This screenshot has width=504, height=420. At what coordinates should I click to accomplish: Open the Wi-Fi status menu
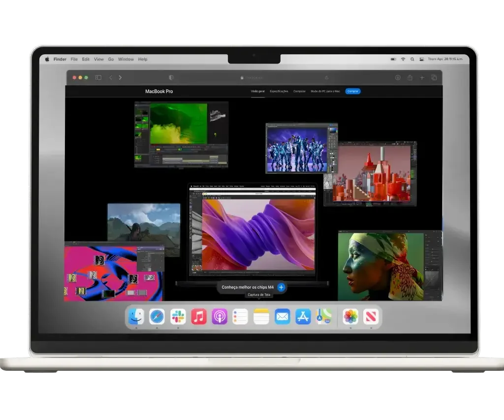coord(403,59)
